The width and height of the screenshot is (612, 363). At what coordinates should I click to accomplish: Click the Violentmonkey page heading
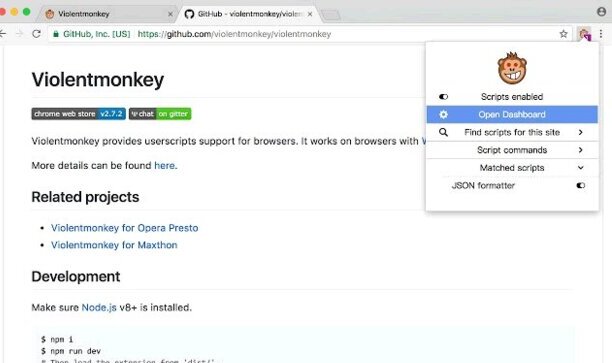click(x=98, y=80)
